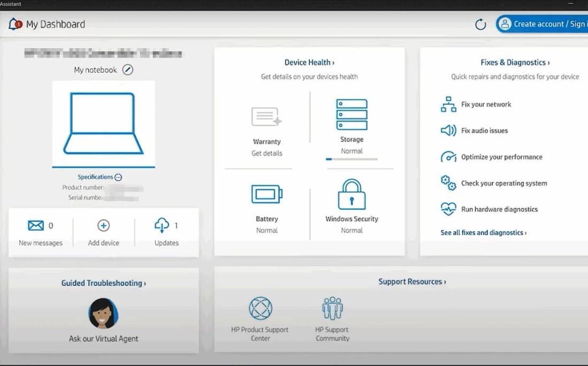
Task: Click the Storage usage progress bar
Action: pyautogui.click(x=352, y=159)
